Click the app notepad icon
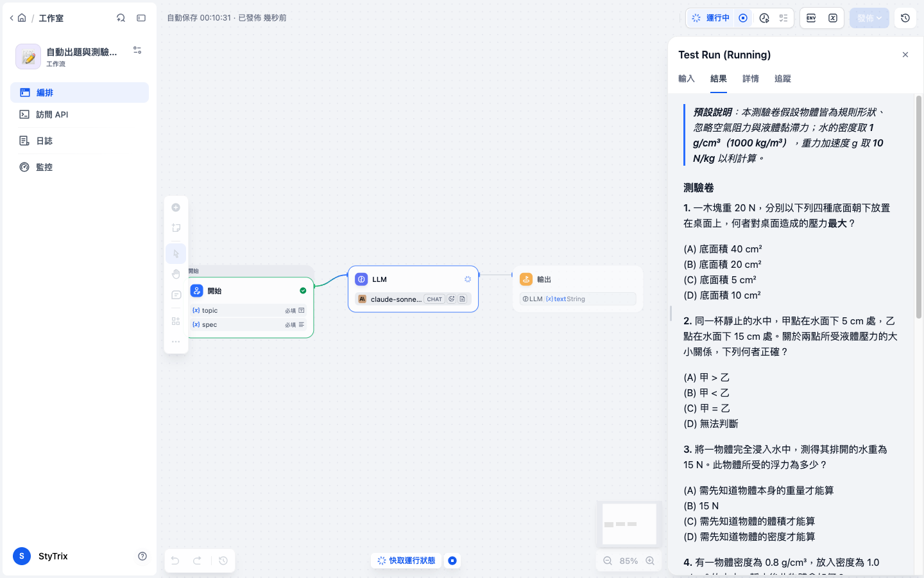Screen dimensions: 924x578 coord(28,57)
